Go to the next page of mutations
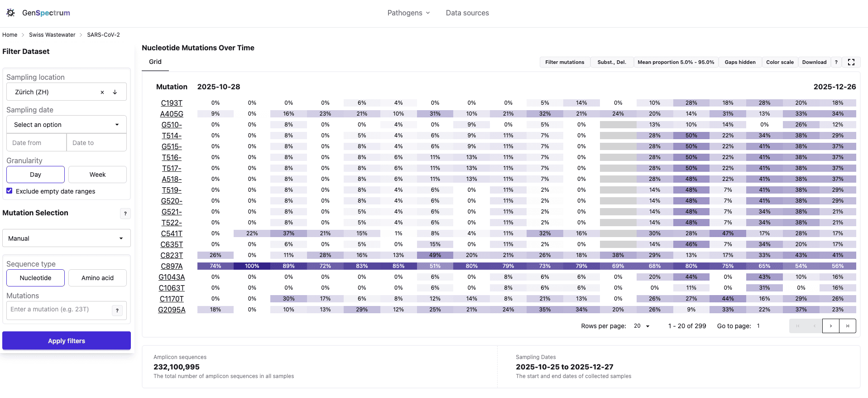This screenshot has width=868, height=398. pyautogui.click(x=830, y=326)
